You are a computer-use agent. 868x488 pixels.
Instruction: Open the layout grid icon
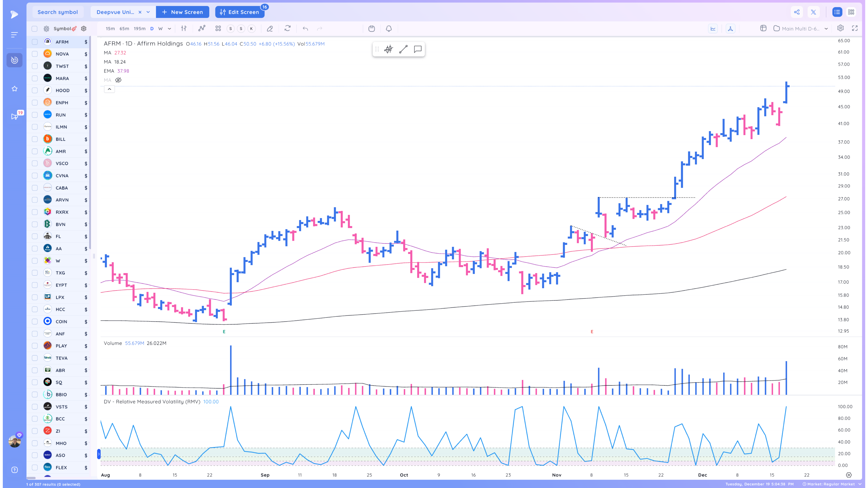[218, 29]
